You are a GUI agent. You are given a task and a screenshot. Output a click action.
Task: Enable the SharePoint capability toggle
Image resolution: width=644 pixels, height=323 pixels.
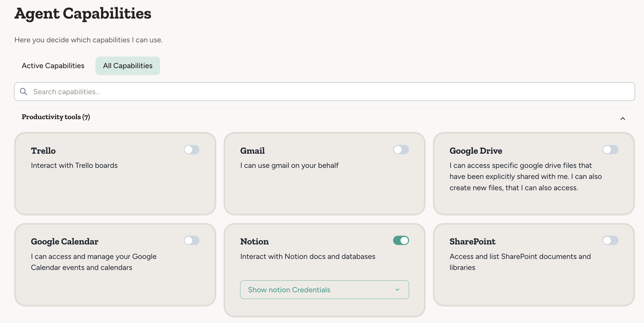(x=610, y=240)
